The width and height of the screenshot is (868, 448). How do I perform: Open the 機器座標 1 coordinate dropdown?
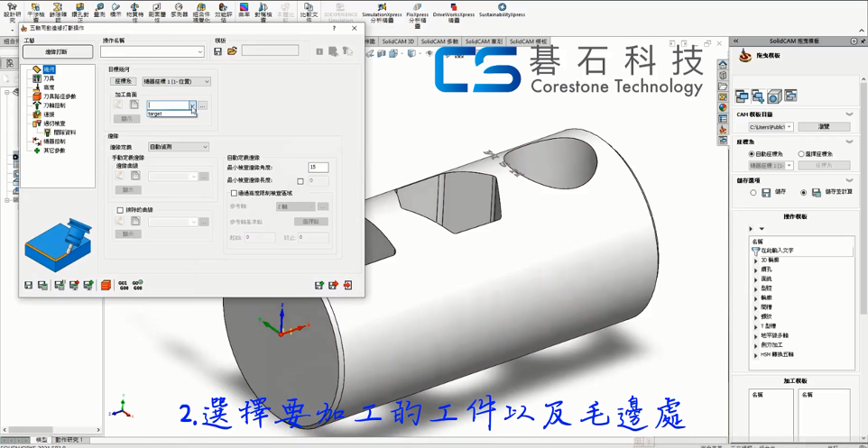point(207,81)
